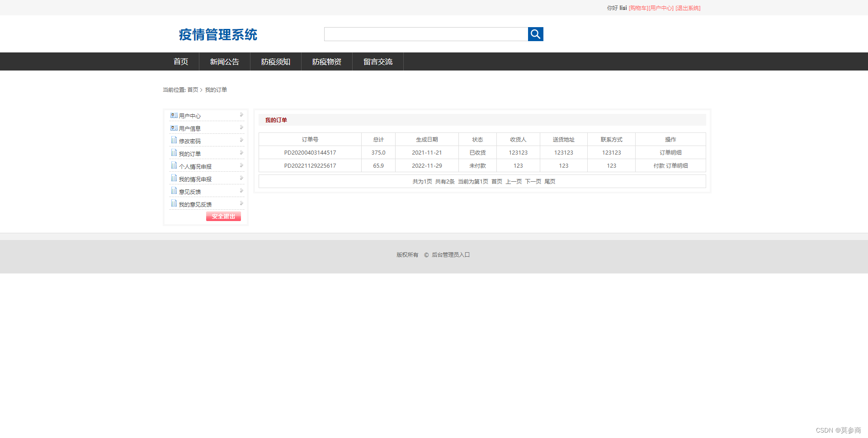Open the 后台管理员入口 footer link
This screenshot has width=868, height=438.
click(x=451, y=255)
